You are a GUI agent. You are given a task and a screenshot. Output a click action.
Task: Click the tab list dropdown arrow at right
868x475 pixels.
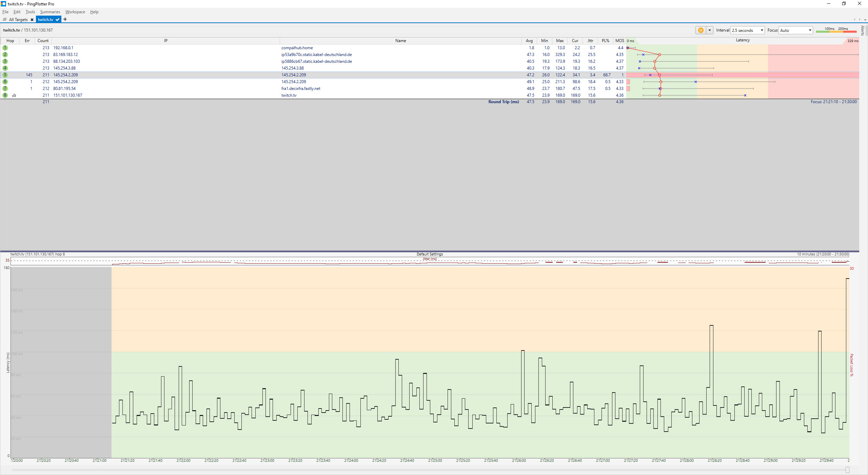tap(865, 20)
